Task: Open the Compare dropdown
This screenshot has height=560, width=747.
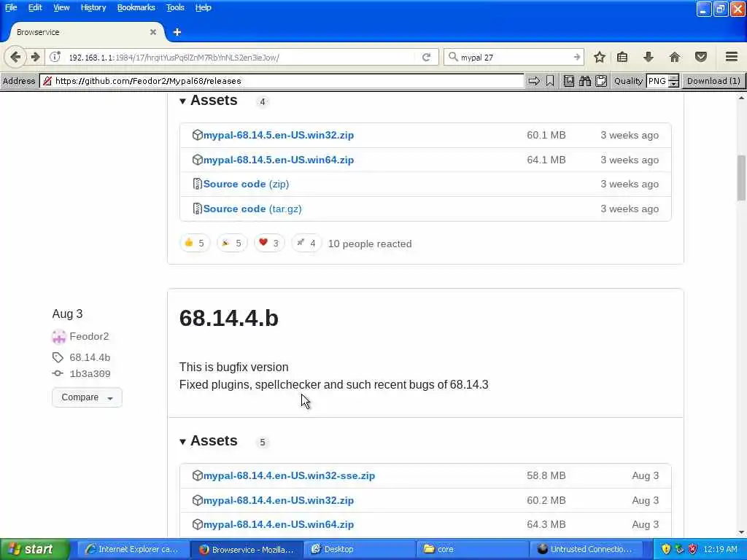Action: [88, 397]
